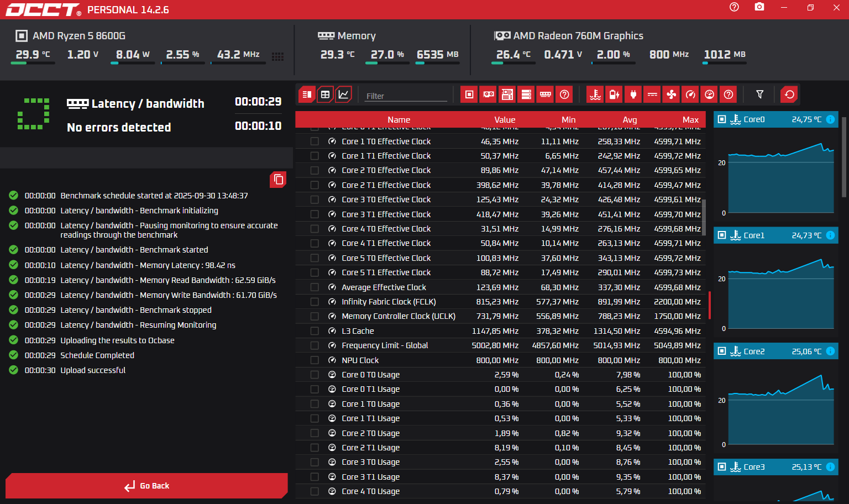
Task: Click the Upload successful log entry
Action: [93, 370]
